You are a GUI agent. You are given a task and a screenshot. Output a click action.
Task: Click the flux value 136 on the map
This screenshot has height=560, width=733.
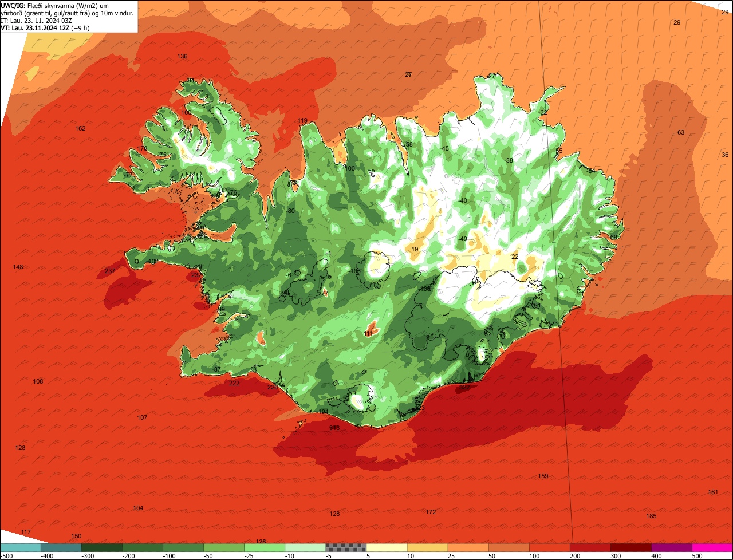coord(182,56)
